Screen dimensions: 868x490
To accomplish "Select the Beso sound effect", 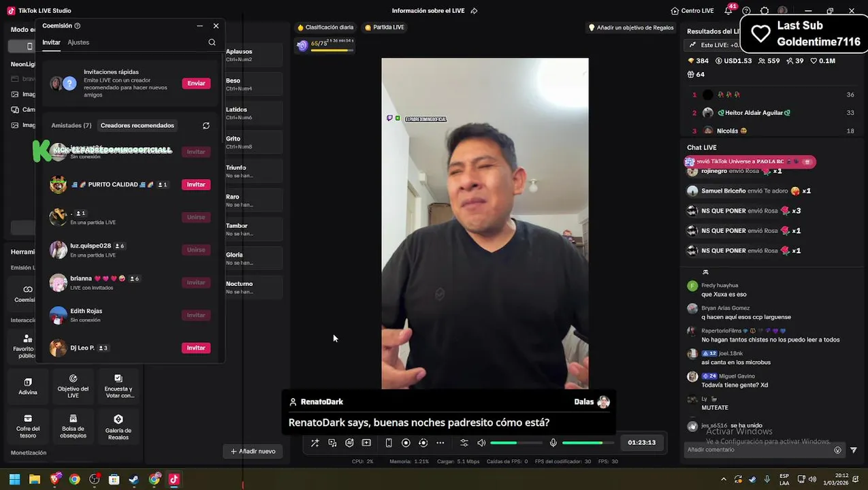I will (x=253, y=84).
